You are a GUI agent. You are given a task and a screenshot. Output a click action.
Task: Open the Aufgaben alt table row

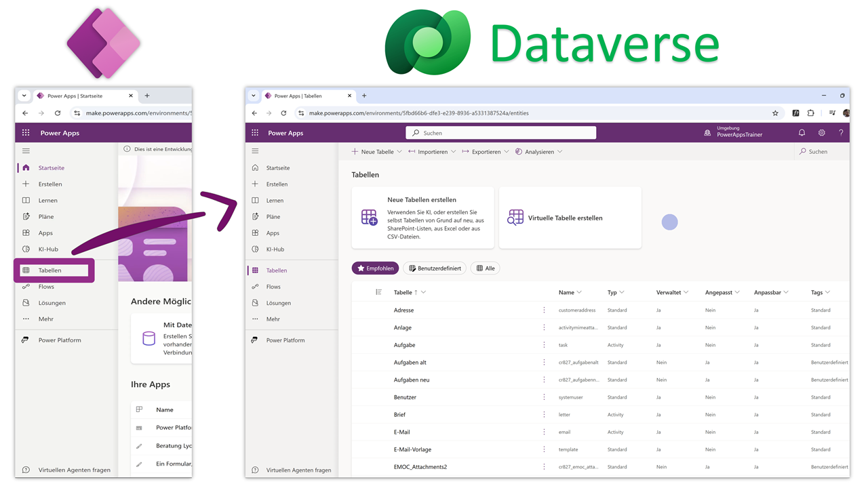600,363
